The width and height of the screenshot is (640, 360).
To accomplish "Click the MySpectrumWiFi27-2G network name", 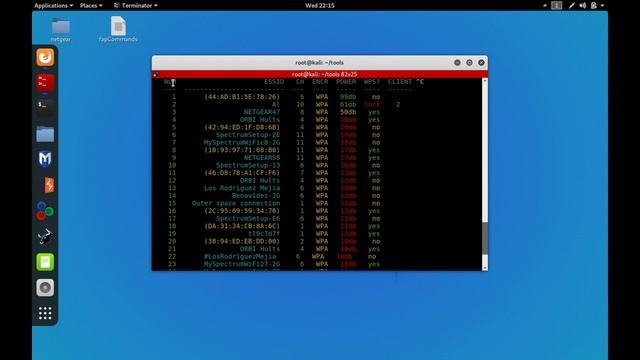I will click(242, 264).
